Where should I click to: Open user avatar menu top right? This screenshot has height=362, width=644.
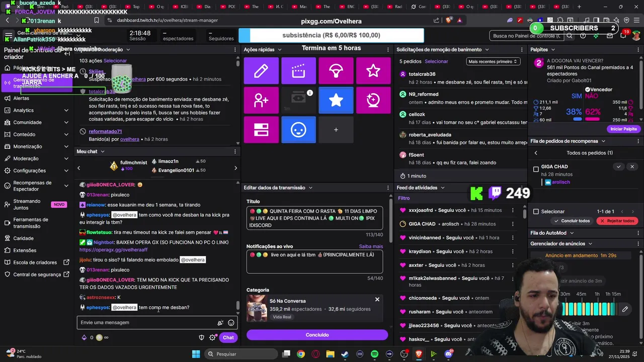click(x=636, y=36)
